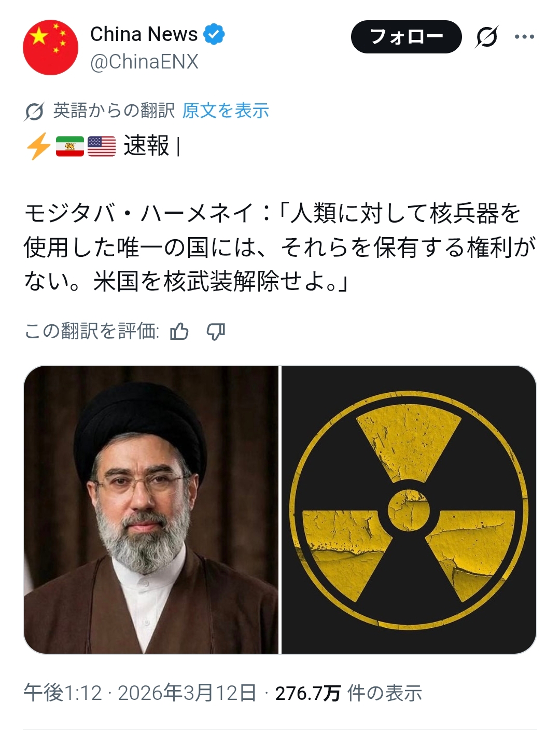This screenshot has width=560, height=730.
Task: Click the translated tweet body text
Action: click(280, 247)
